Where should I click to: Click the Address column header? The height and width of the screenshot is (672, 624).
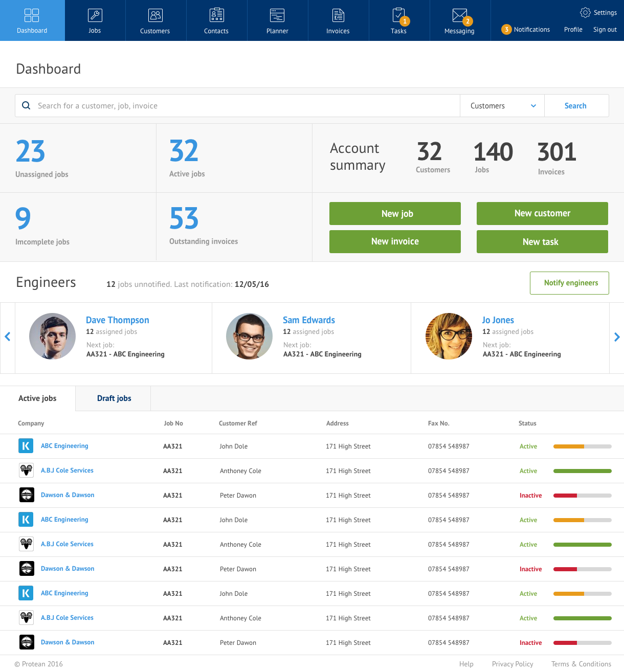pos(338,423)
